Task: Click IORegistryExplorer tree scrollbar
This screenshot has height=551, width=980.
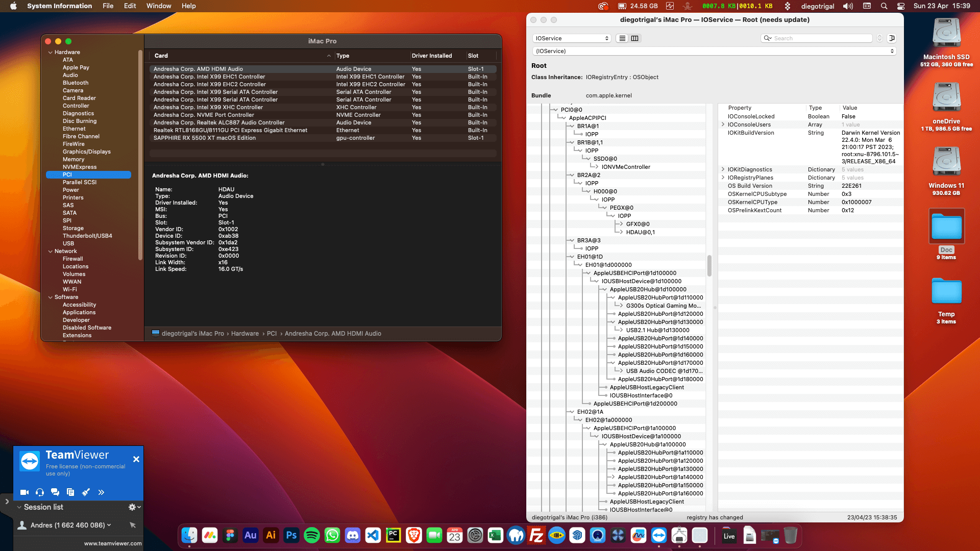Action: coord(709,266)
